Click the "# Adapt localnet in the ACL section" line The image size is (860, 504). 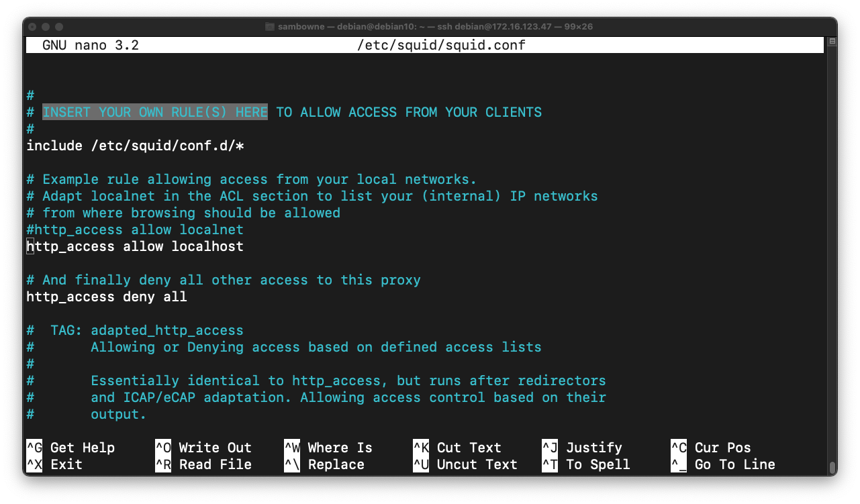pyautogui.click(x=312, y=196)
